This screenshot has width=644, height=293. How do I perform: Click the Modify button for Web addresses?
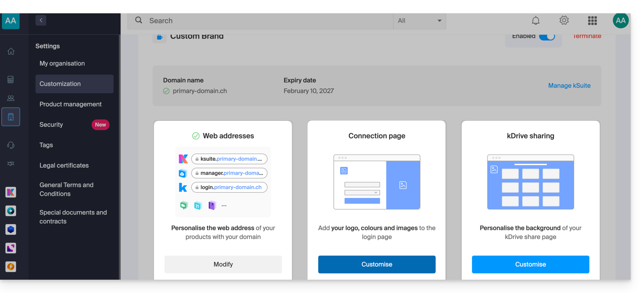tap(223, 264)
